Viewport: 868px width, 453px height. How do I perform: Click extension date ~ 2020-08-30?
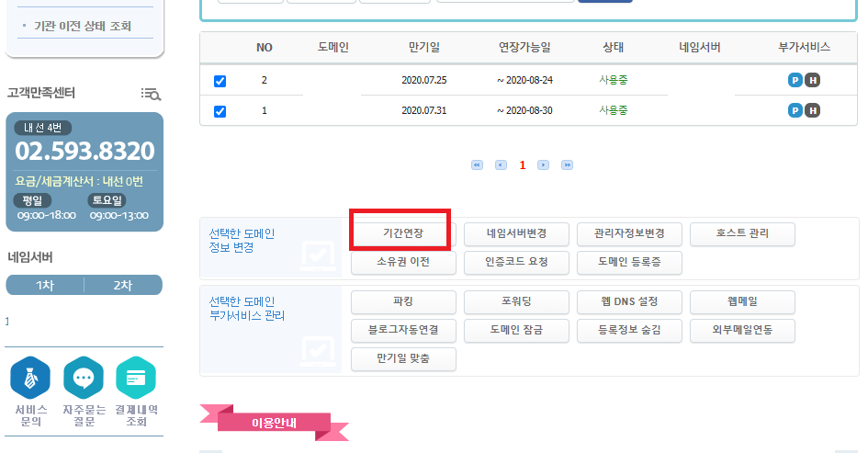pos(524,110)
